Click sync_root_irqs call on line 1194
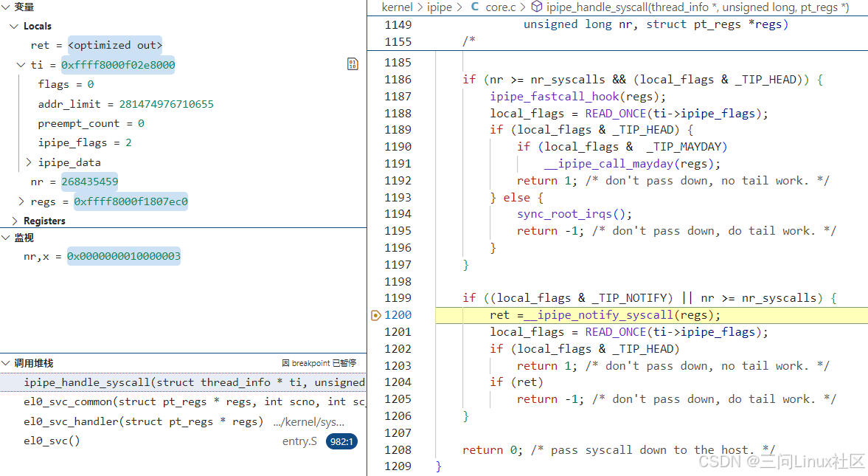The width and height of the screenshot is (868, 476). (x=565, y=214)
